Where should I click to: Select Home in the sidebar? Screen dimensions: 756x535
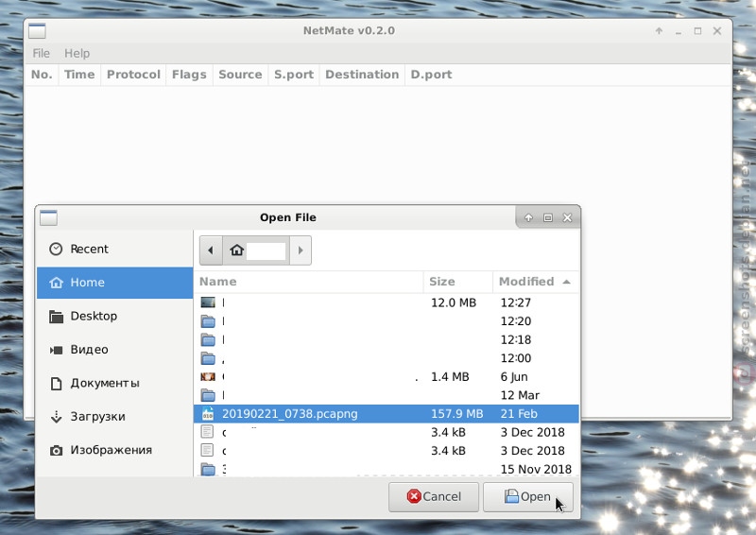[x=114, y=283]
